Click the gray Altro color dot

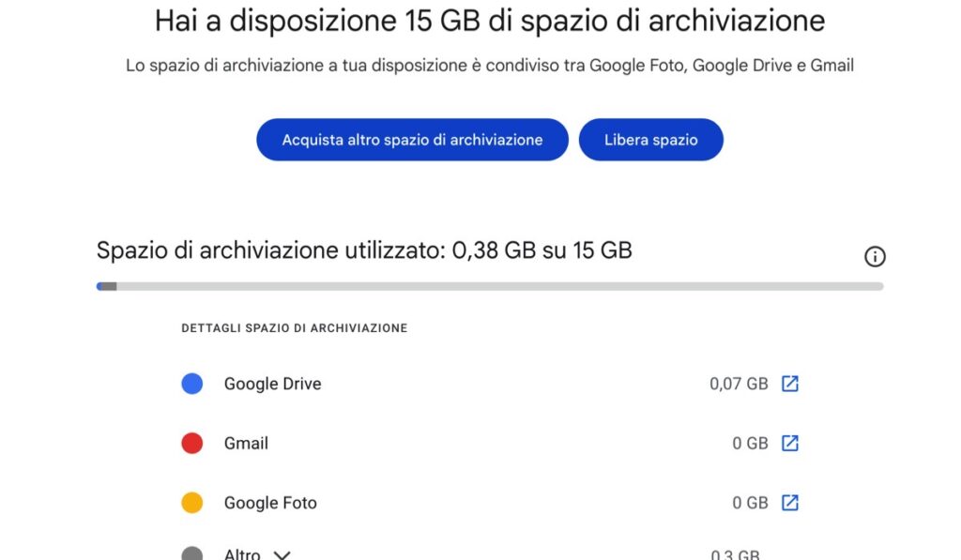pos(191,553)
